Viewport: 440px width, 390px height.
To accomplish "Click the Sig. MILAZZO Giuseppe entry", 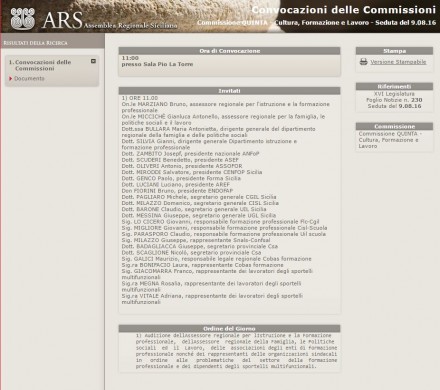I will 196,240.
